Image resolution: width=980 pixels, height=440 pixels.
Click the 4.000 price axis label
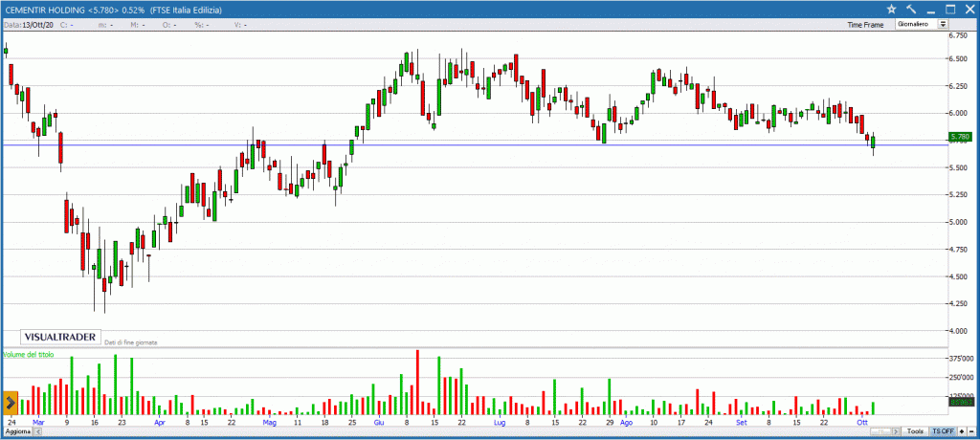point(958,331)
